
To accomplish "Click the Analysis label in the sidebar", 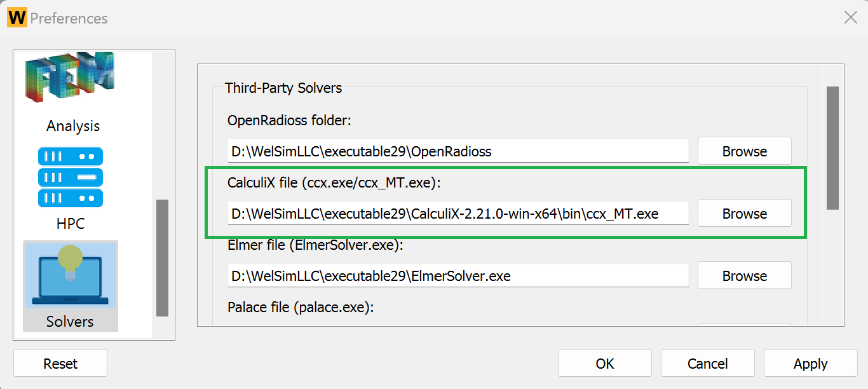I will tap(72, 126).
